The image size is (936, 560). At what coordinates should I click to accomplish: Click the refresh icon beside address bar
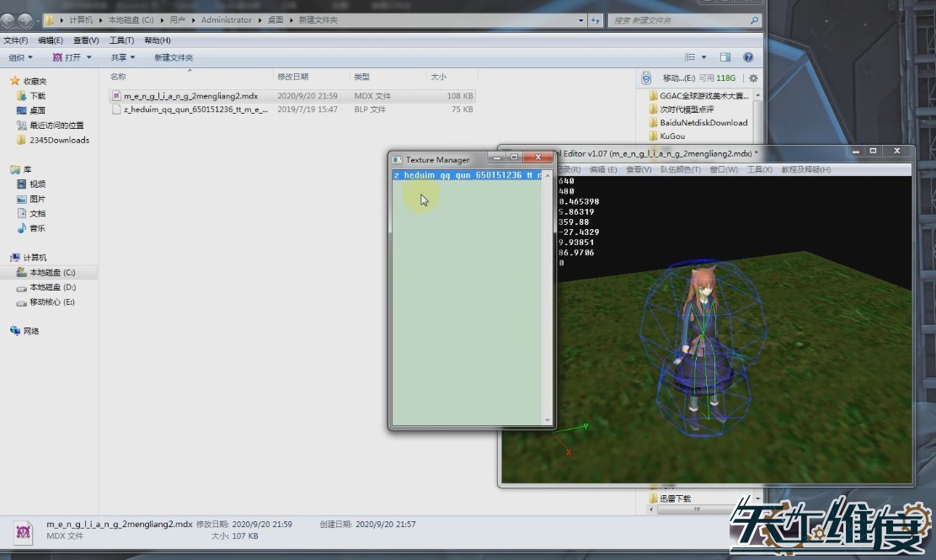596,20
